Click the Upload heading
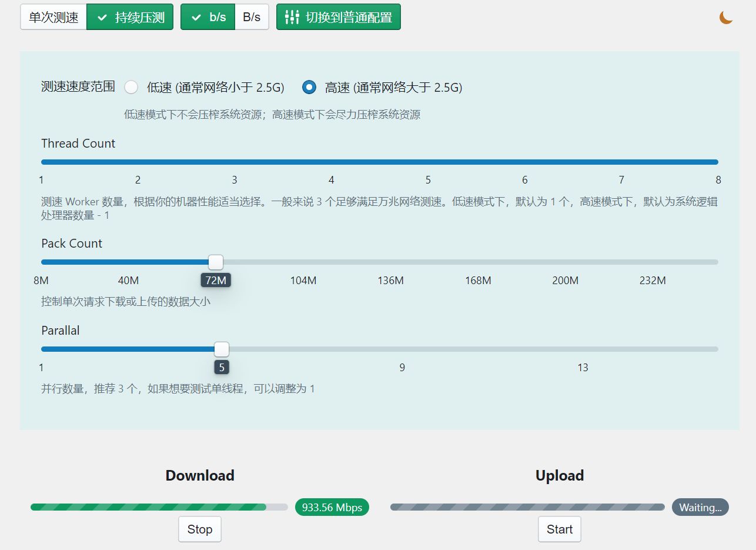 tap(560, 475)
